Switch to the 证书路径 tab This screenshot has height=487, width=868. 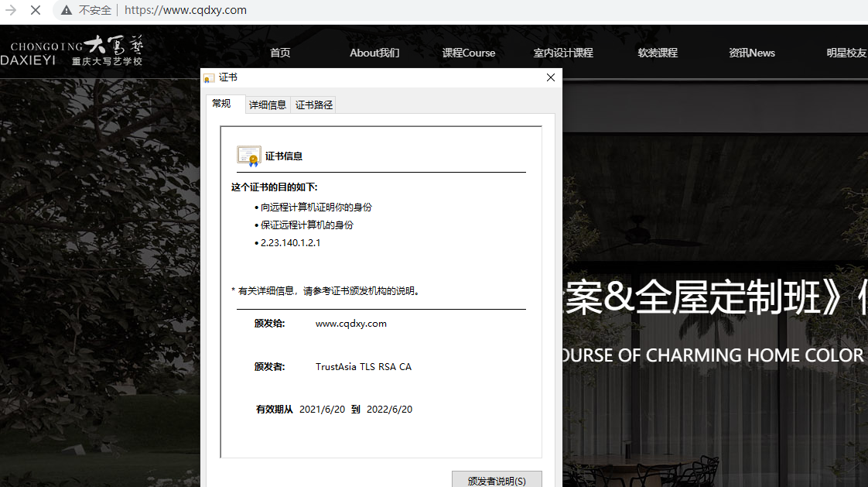pyautogui.click(x=313, y=104)
